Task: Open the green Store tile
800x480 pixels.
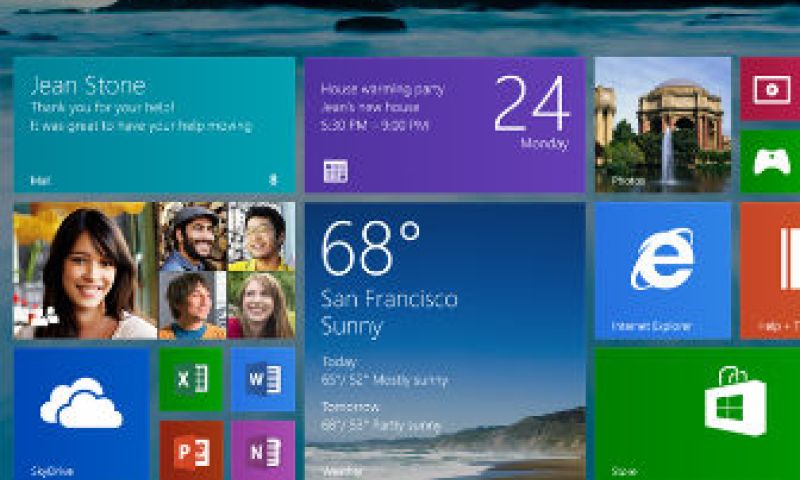Action: (697, 414)
